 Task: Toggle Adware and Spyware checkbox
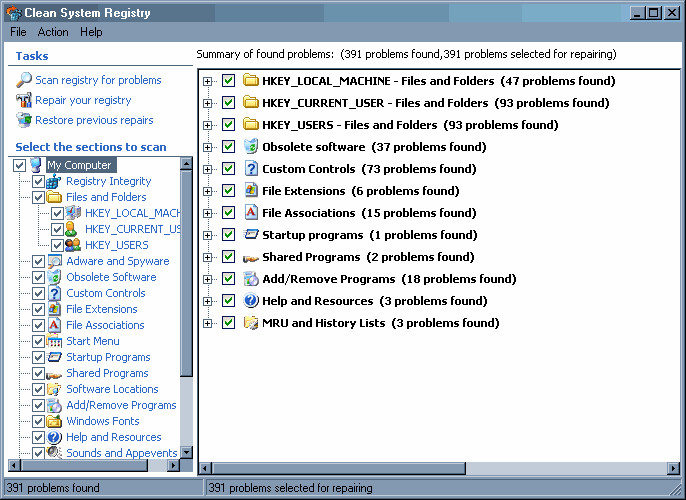pyautogui.click(x=38, y=261)
